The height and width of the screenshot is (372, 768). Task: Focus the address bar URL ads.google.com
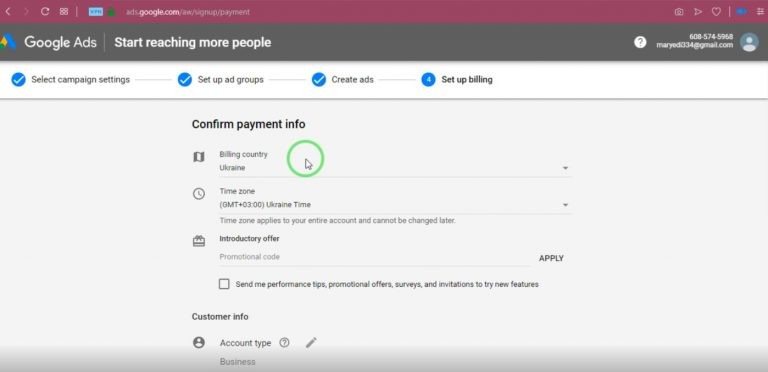click(188, 12)
